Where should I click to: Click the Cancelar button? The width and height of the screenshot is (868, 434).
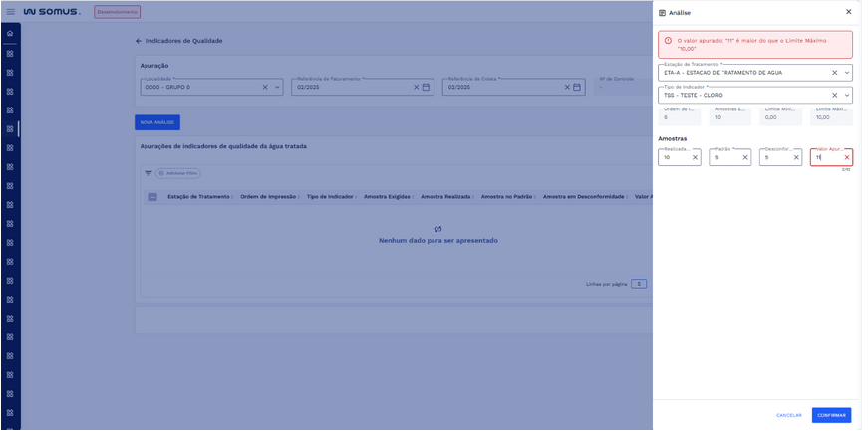point(788,415)
